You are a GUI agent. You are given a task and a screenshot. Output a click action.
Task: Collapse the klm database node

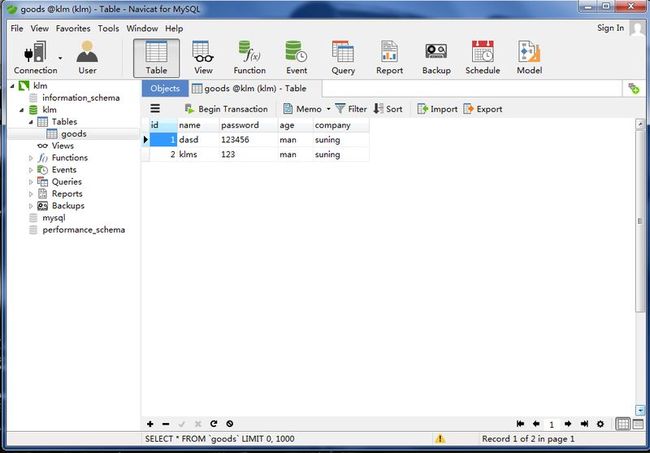[x=22, y=110]
